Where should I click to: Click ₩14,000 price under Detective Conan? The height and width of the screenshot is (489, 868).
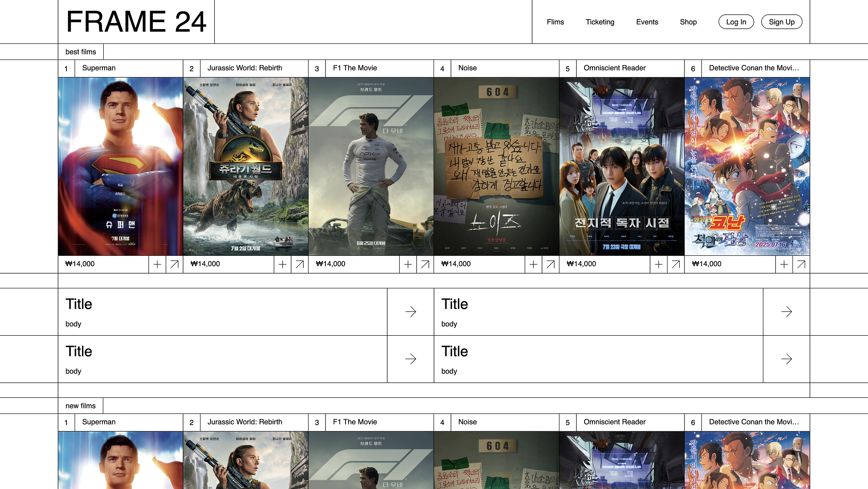click(707, 264)
